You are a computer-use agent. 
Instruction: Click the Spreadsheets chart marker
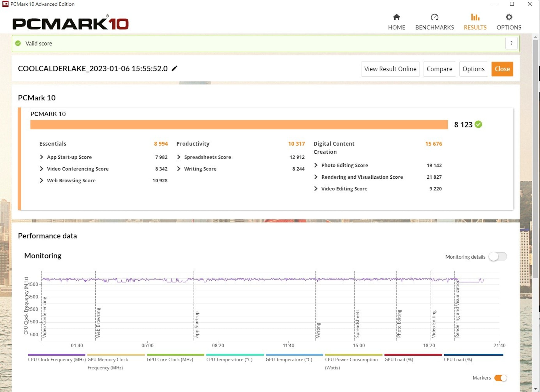[x=357, y=323]
